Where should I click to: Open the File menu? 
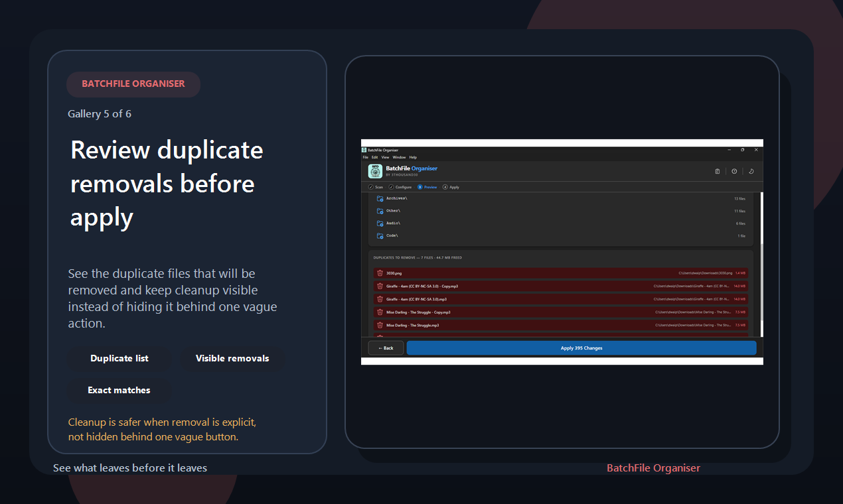coord(365,157)
